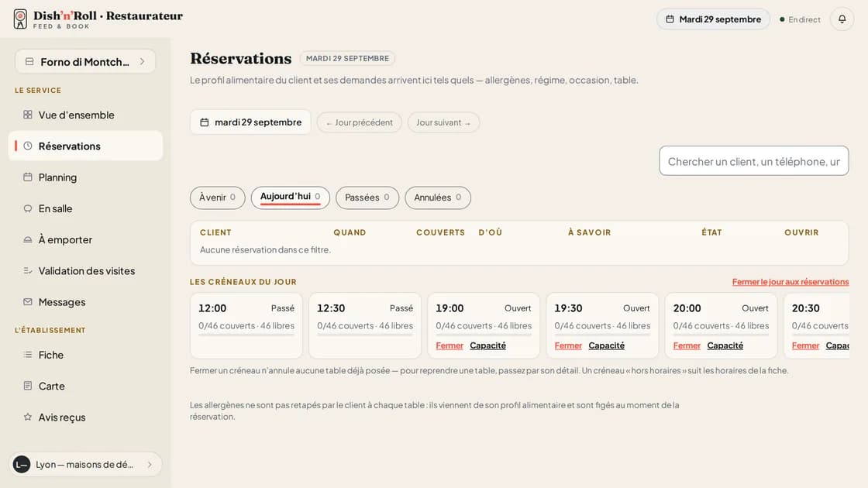Click the Validation des visites checklist icon

28,270
